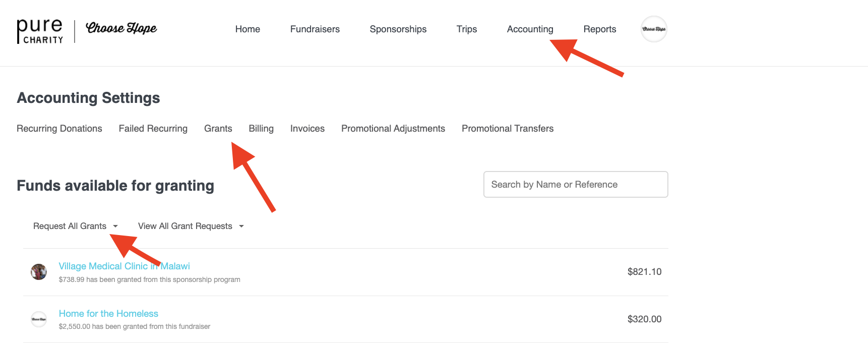Open the Sponsorships menu

[398, 29]
